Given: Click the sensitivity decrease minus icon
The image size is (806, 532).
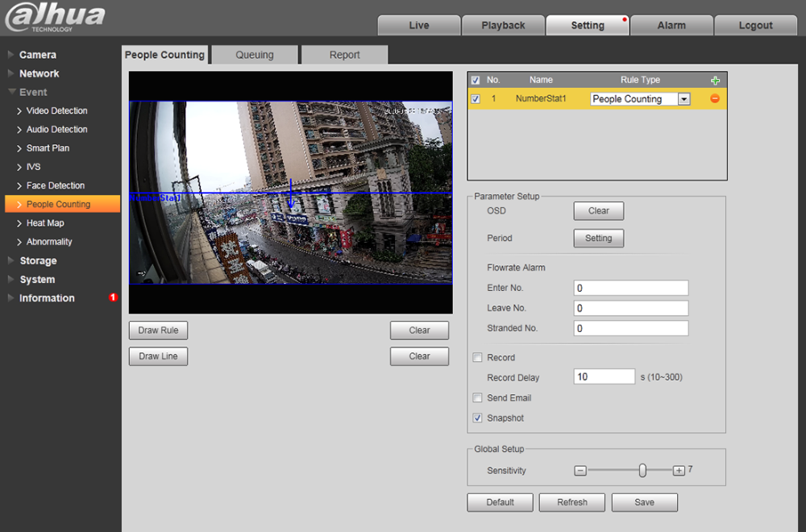Looking at the screenshot, I should [580, 471].
